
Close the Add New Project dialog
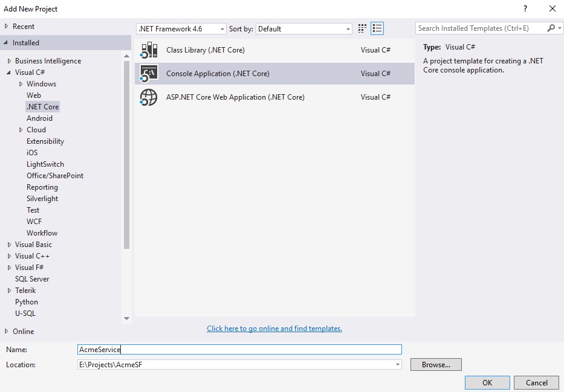(x=553, y=8)
